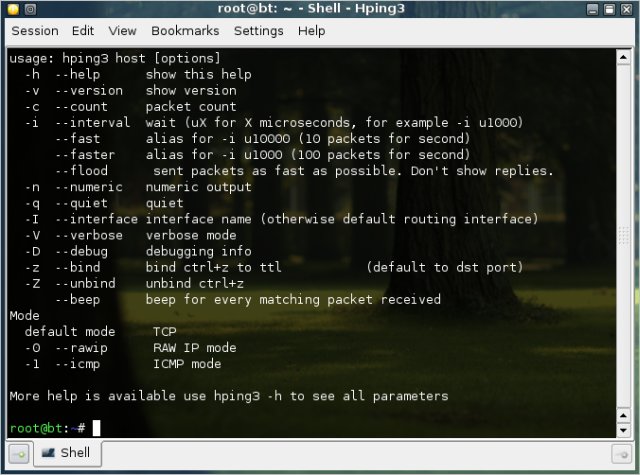The image size is (640, 475).
Task: Click the window title 'root@bt: ~ - Shell - Hping3'
Action: coord(311,9)
